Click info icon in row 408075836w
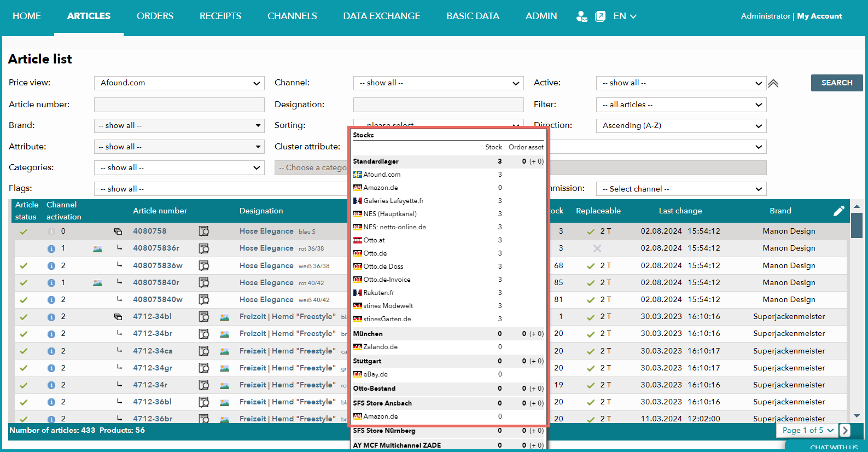 coord(51,266)
